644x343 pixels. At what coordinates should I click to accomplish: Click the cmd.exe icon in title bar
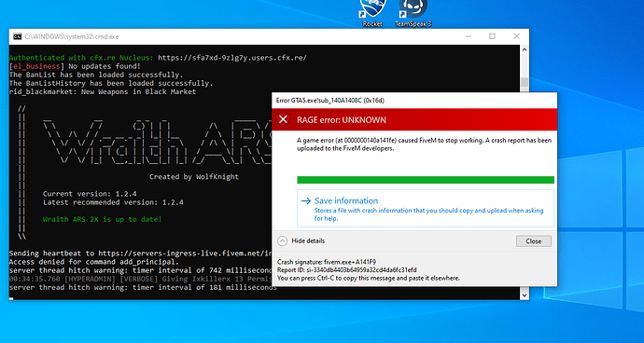pos(17,36)
